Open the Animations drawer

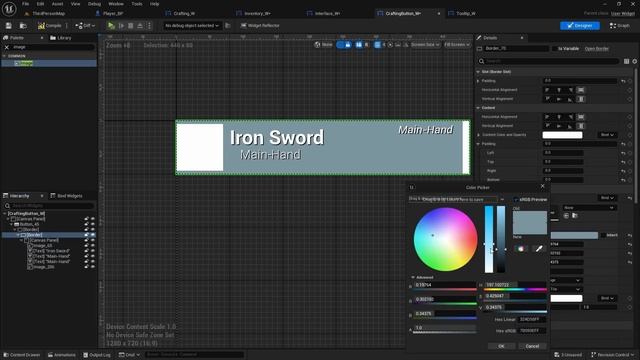click(x=62, y=355)
